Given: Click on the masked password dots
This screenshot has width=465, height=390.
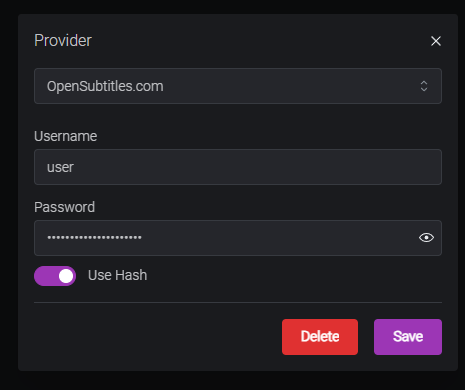Looking at the screenshot, I should [94, 238].
